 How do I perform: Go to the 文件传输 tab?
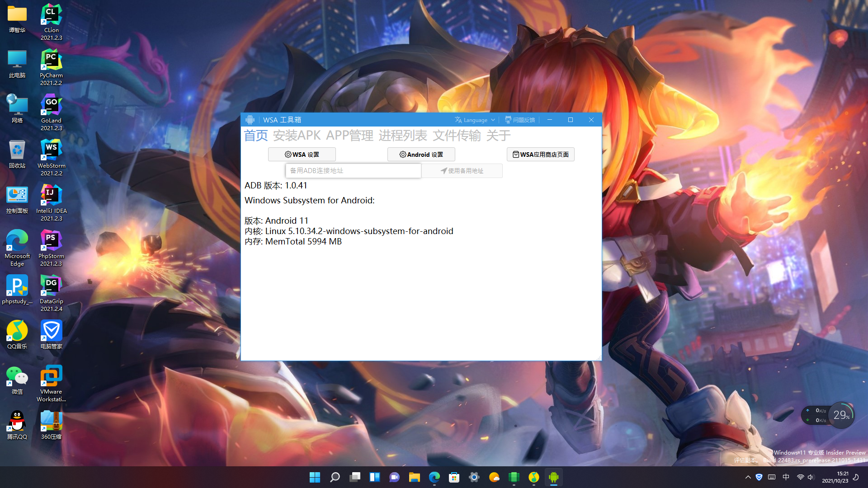pyautogui.click(x=457, y=136)
